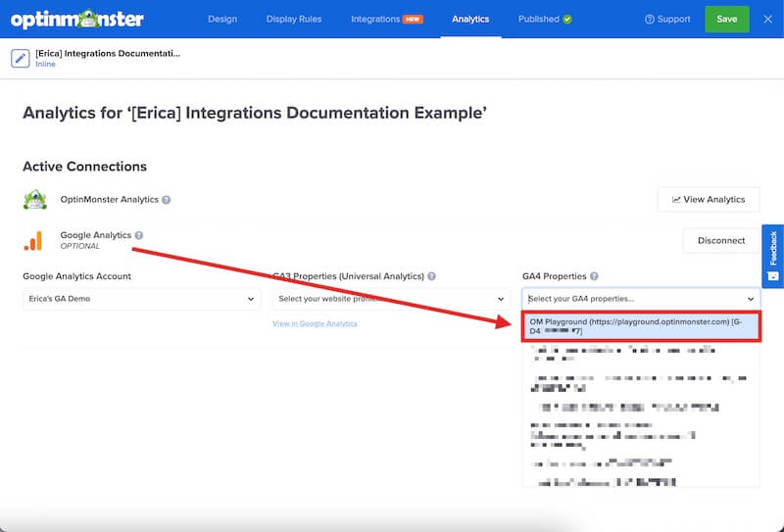
Task: Save the campaign
Action: coord(726,19)
